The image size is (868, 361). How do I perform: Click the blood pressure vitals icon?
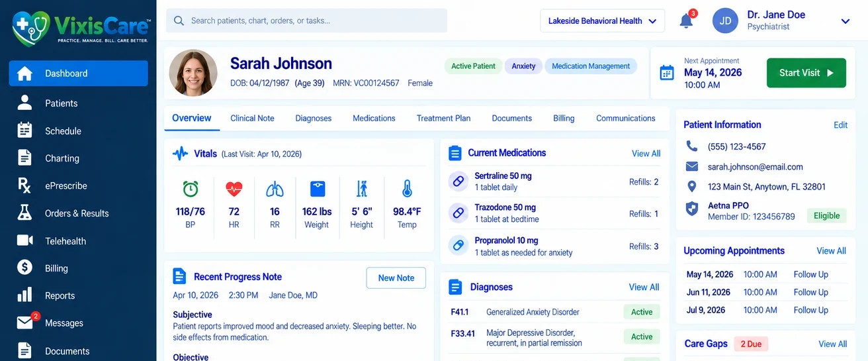pyautogui.click(x=191, y=189)
